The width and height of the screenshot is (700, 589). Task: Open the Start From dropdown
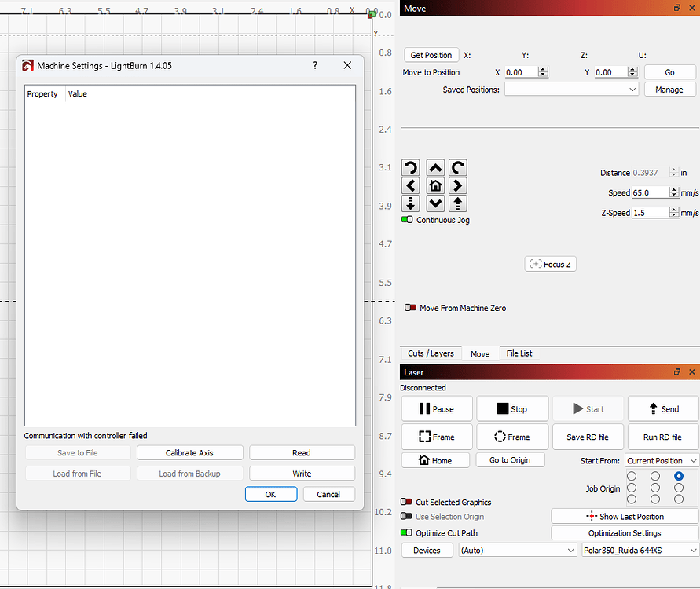[x=662, y=460]
